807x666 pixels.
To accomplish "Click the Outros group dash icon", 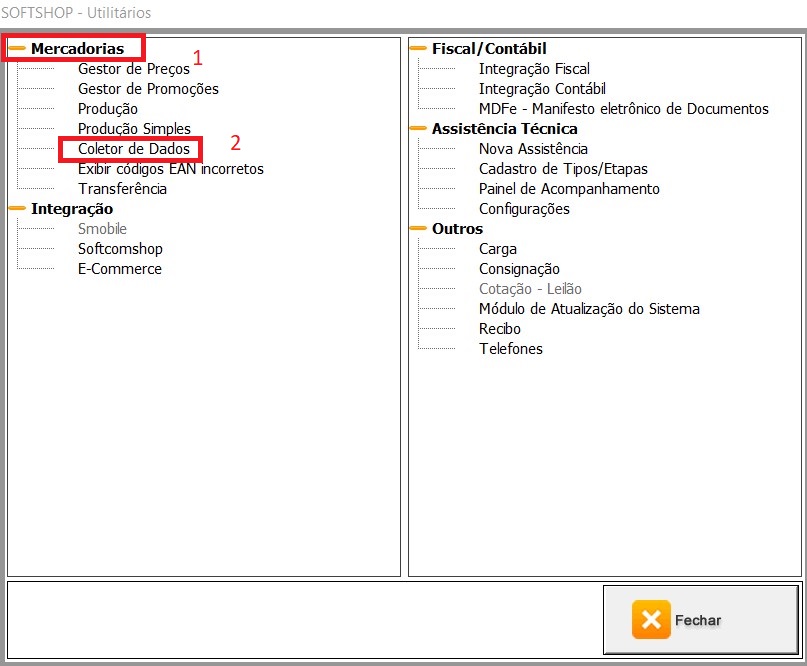I will (x=419, y=228).
